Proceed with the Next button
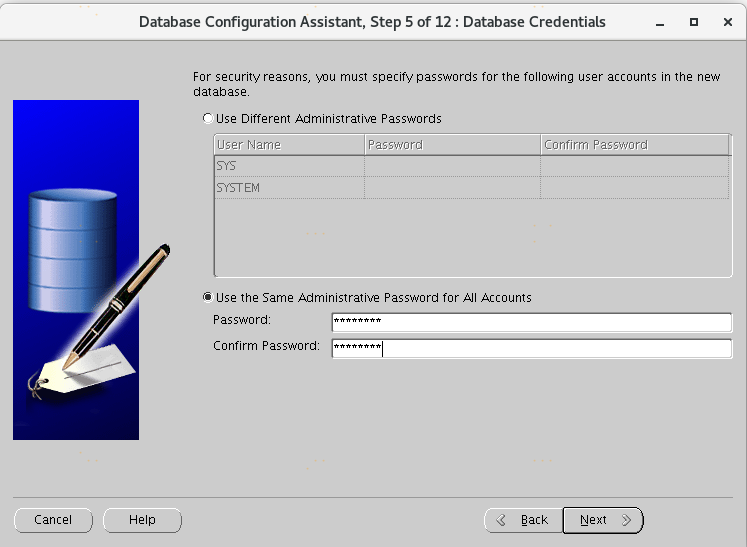This screenshot has height=547, width=747. [x=603, y=520]
